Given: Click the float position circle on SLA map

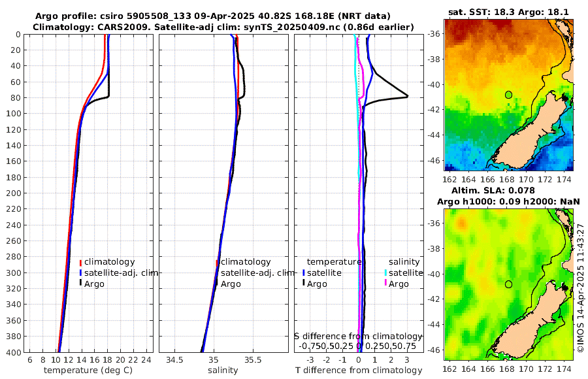Looking at the screenshot, I should [508, 284].
